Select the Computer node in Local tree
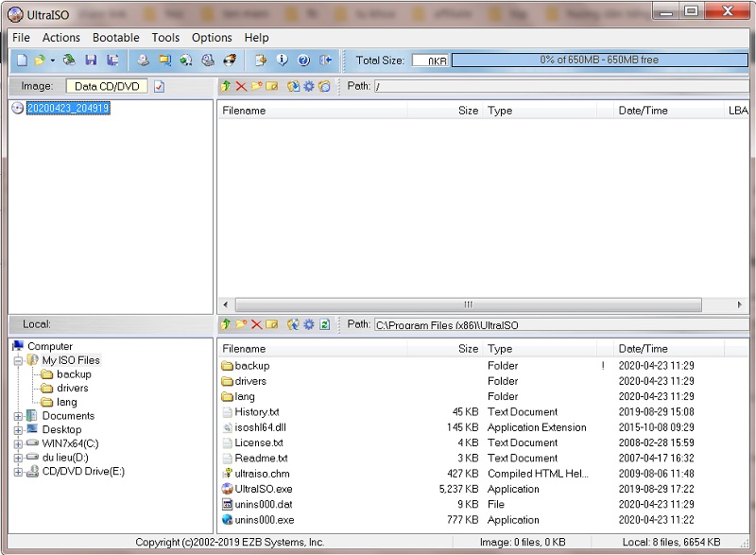The height and width of the screenshot is (555, 756). click(x=50, y=346)
